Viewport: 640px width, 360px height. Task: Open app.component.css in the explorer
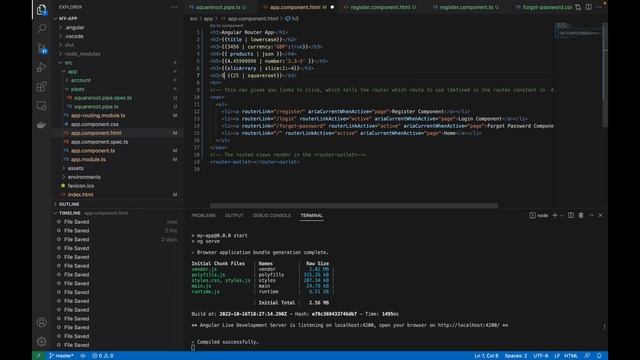95,124
